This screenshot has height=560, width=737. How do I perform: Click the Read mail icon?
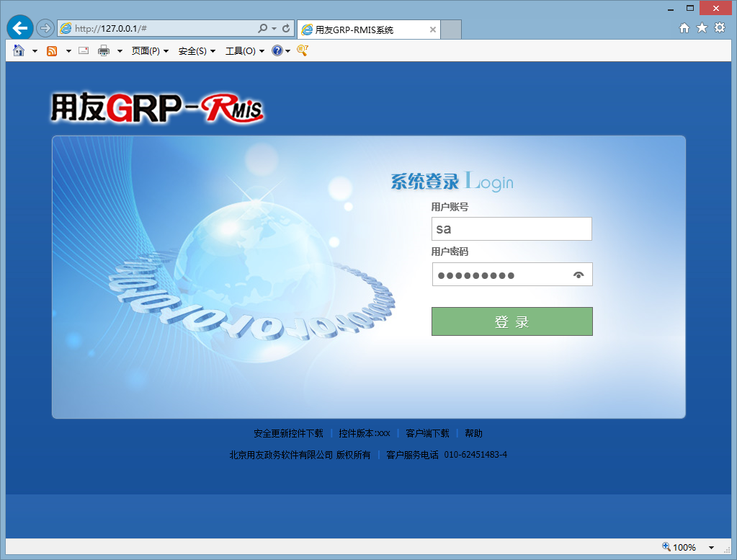(x=84, y=50)
